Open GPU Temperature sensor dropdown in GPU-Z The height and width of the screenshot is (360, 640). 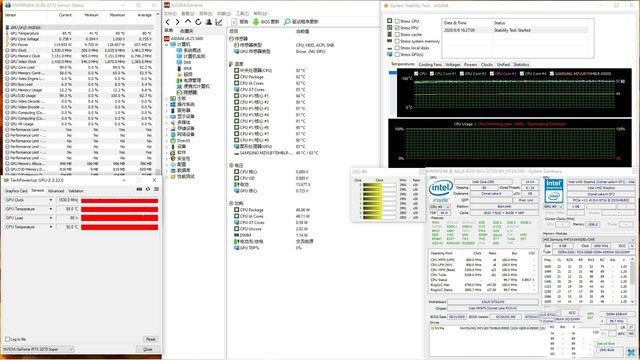pyautogui.click(x=51, y=209)
